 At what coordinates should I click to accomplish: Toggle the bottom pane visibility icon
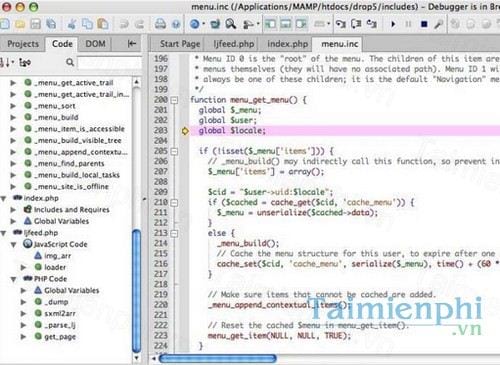click(286, 24)
